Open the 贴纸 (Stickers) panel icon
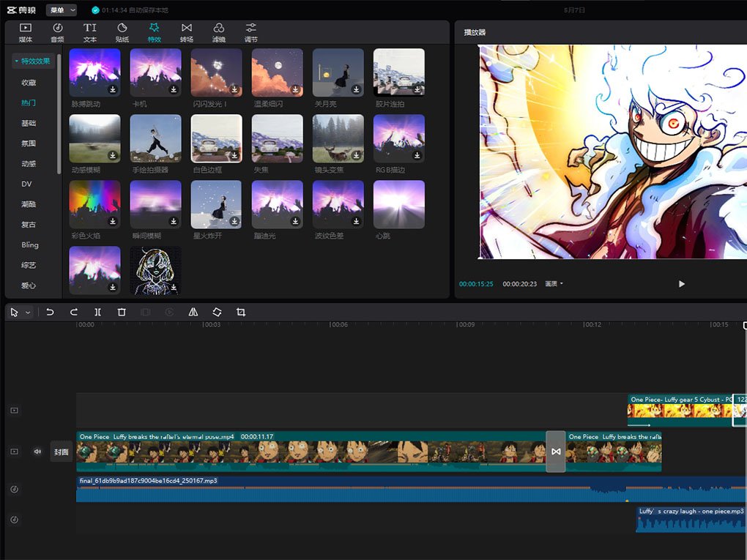 tap(122, 31)
